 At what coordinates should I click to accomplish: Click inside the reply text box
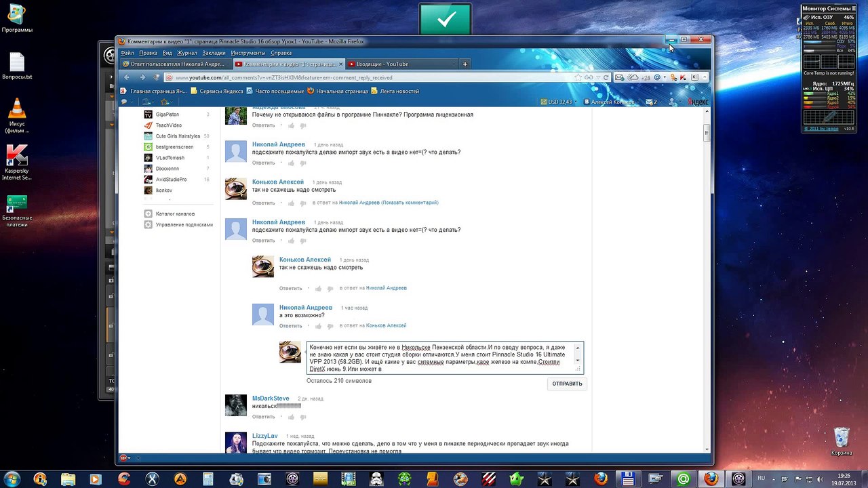coord(441,358)
